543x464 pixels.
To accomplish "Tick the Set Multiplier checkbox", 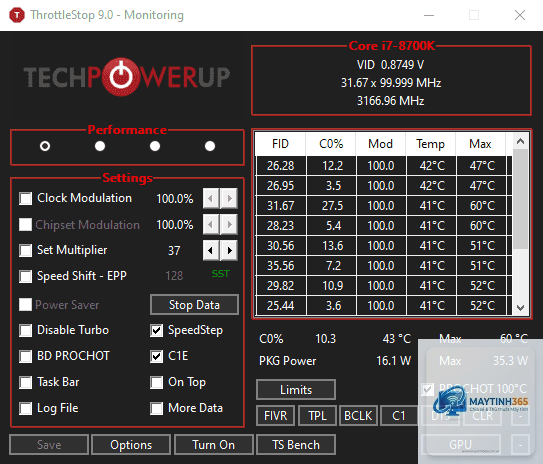I will tap(26, 250).
